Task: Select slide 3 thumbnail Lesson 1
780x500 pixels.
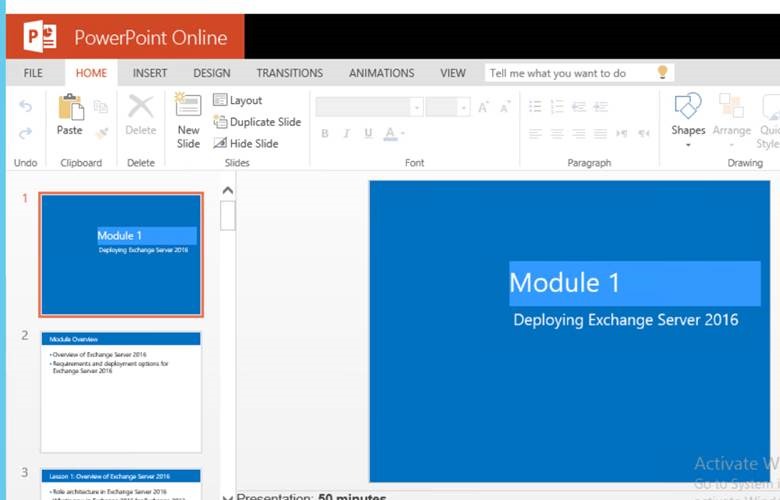Action: point(121,484)
